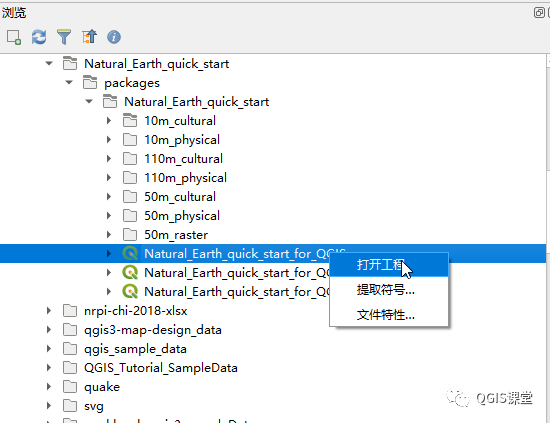
Task: Click the 浏览 panel title
Action: 14,13
